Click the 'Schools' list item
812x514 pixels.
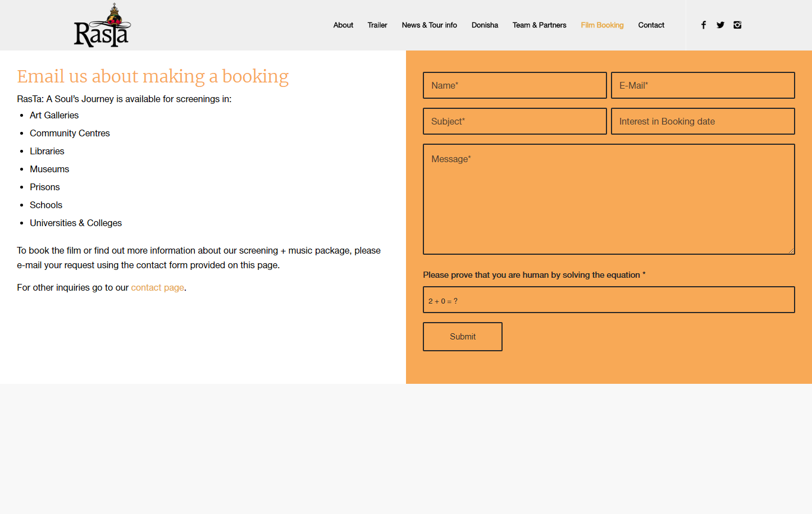[x=46, y=205]
